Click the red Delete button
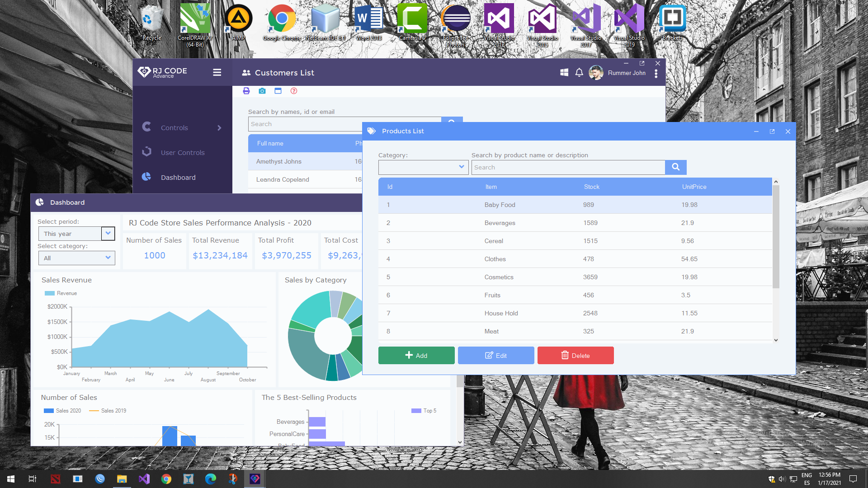The height and width of the screenshot is (488, 868). (575, 355)
